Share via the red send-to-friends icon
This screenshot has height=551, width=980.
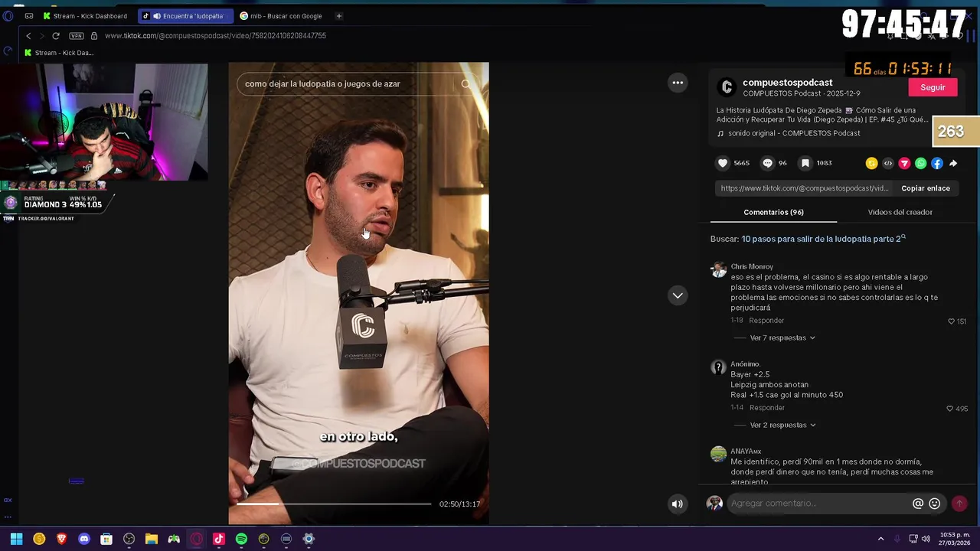[x=904, y=163]
